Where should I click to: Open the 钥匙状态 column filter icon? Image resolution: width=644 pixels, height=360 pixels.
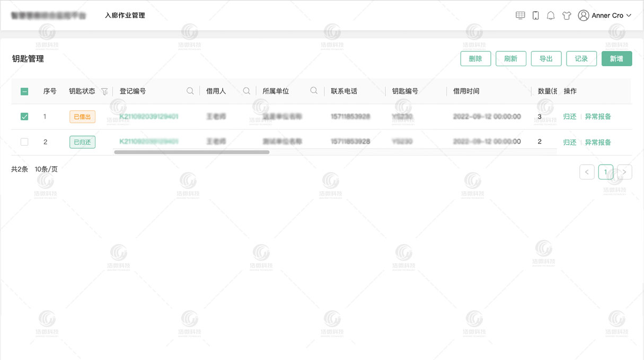pyautogui.click(x=104, y=91)
